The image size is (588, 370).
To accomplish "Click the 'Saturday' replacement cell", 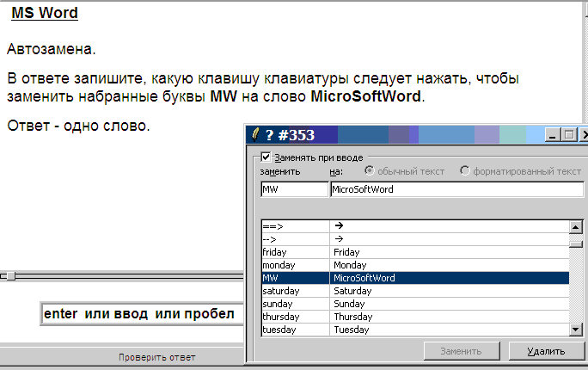I will click(x=450, y=291).
